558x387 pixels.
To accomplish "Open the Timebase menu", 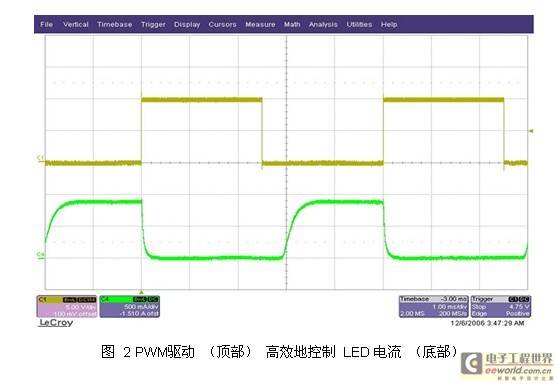I will click(115, 24).
